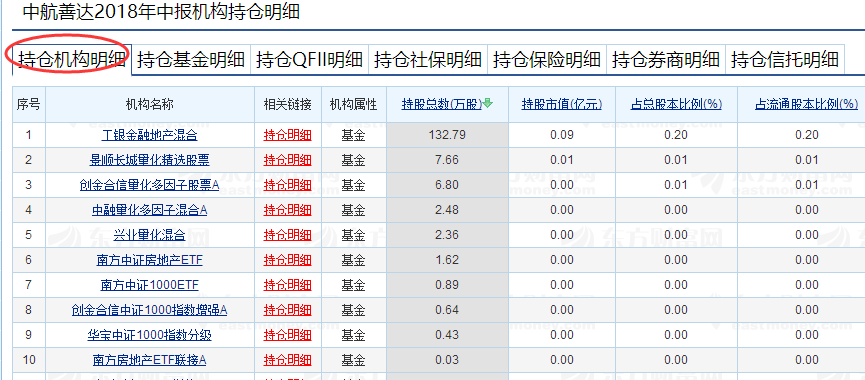
Task: Select the 持仓券商明细 tab
Action: tap(666, 60)
